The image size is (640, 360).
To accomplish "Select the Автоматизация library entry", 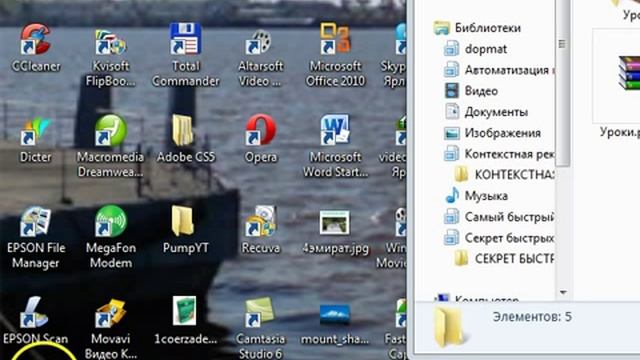I will click(499, 70).
